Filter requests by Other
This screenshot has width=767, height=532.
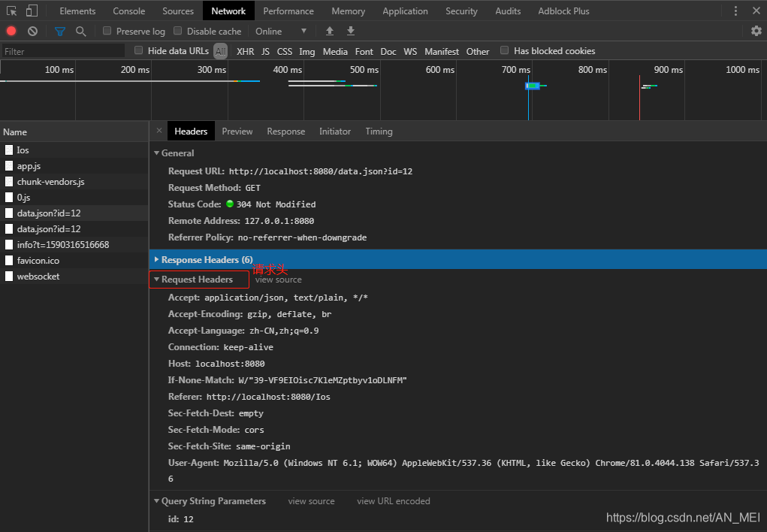coord(478,51)
